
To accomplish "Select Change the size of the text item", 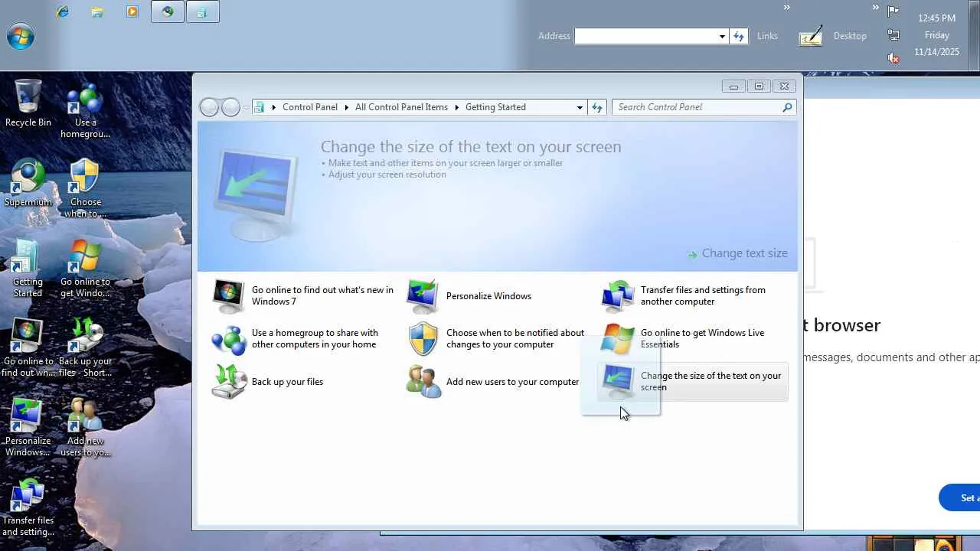I will click(x=692, y=381).
